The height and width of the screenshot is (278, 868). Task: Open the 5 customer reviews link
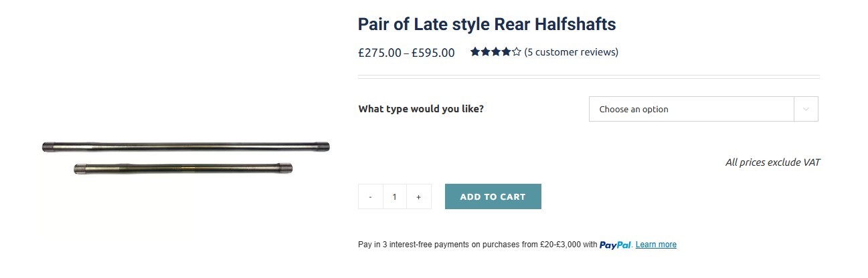pos(571,52)
